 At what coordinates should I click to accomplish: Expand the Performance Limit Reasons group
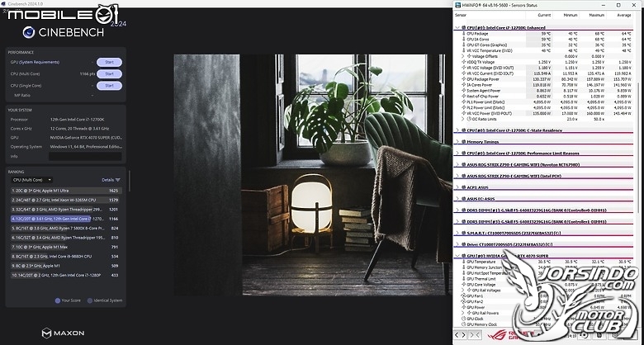pos(457,154)
